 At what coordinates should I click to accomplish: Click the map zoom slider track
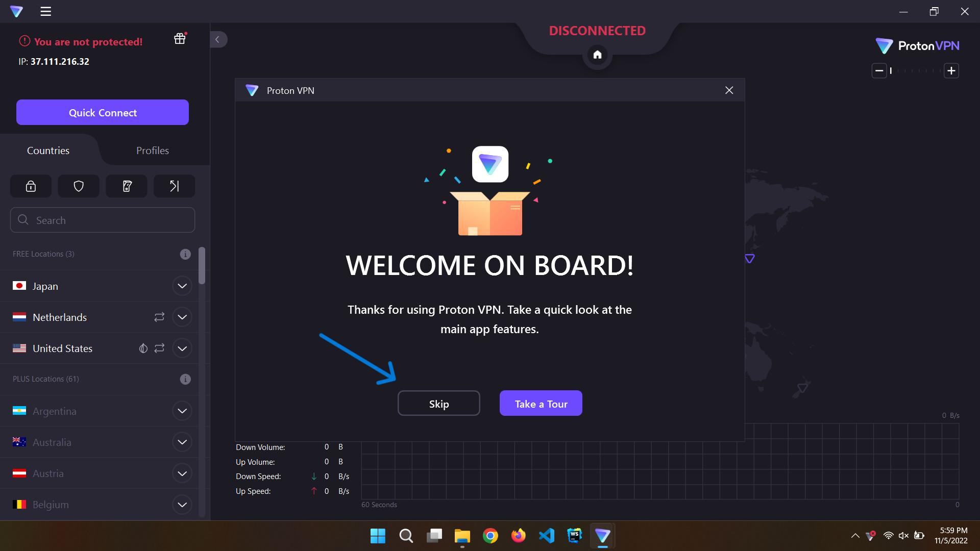click(915, 71)
